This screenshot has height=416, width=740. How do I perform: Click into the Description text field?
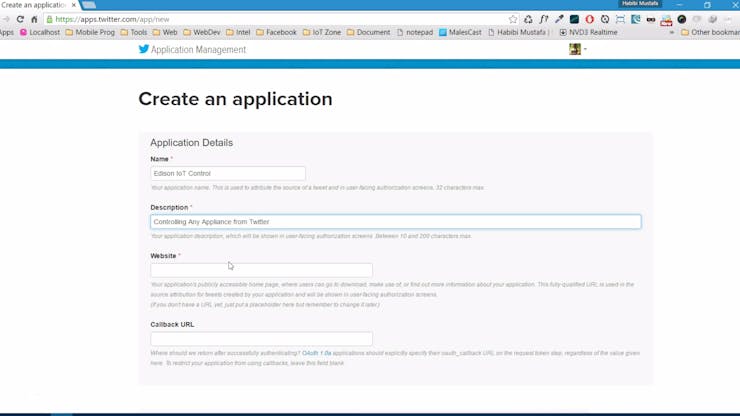(x=395, y=221)
